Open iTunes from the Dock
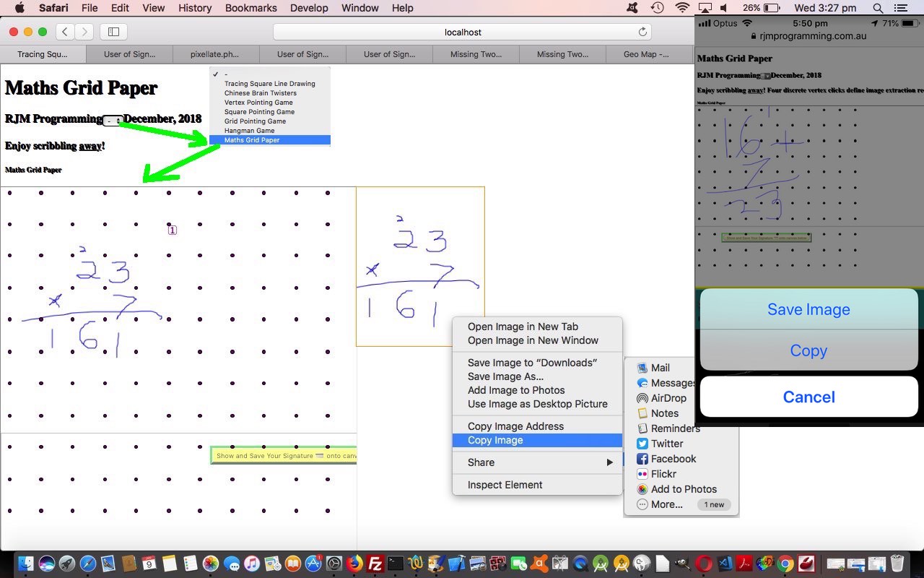The image size is (924, 578). 252,564
